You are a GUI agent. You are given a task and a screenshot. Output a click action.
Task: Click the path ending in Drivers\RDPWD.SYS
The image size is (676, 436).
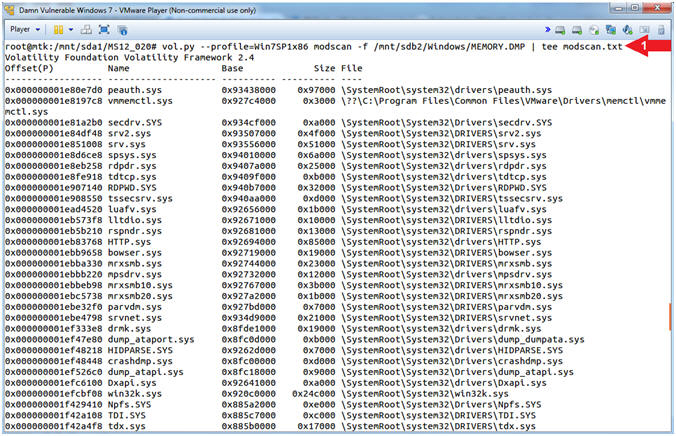coord(444,188)
